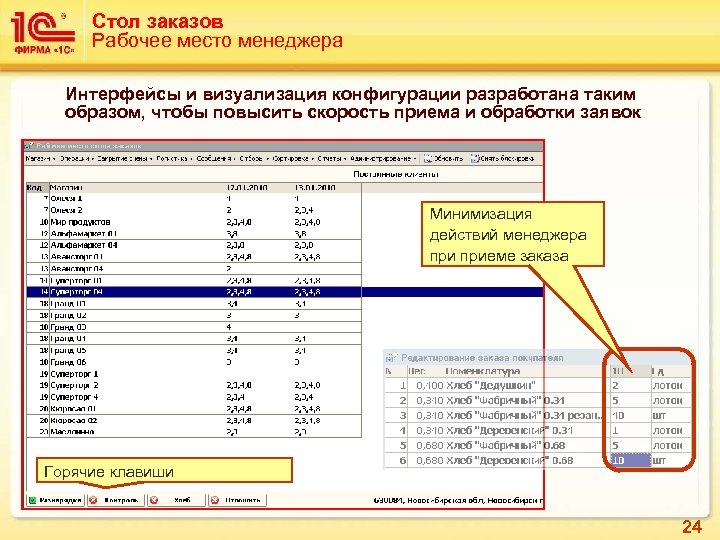The height and width of the screenshot is (540, 720).
Task: Select the Гранд 06 store row
Action: [194, 362]
